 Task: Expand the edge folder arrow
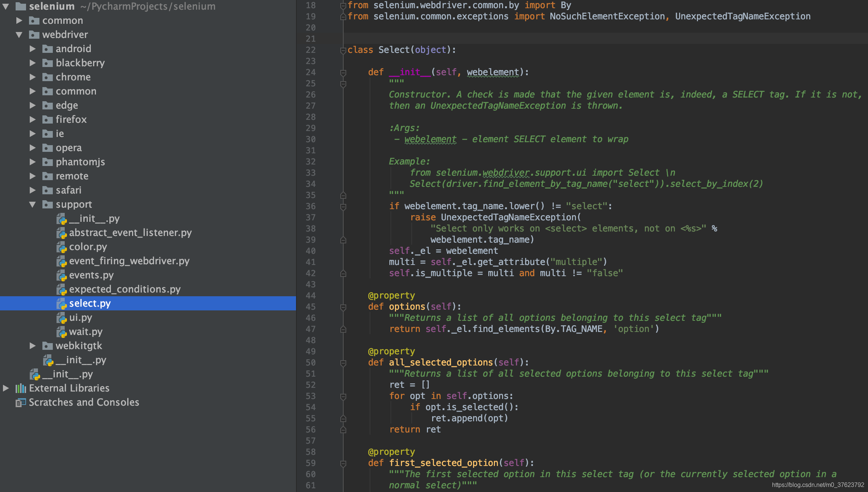[x=33, y=105]
